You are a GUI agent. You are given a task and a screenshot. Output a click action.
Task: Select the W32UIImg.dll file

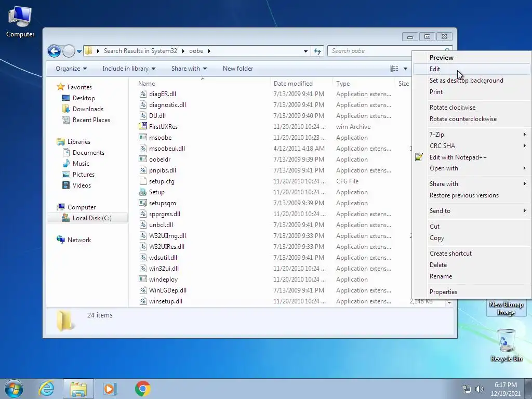[167, 236]
